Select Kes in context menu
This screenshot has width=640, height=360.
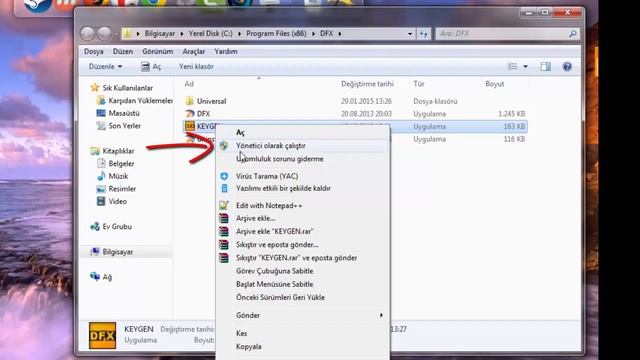point(302,333)
